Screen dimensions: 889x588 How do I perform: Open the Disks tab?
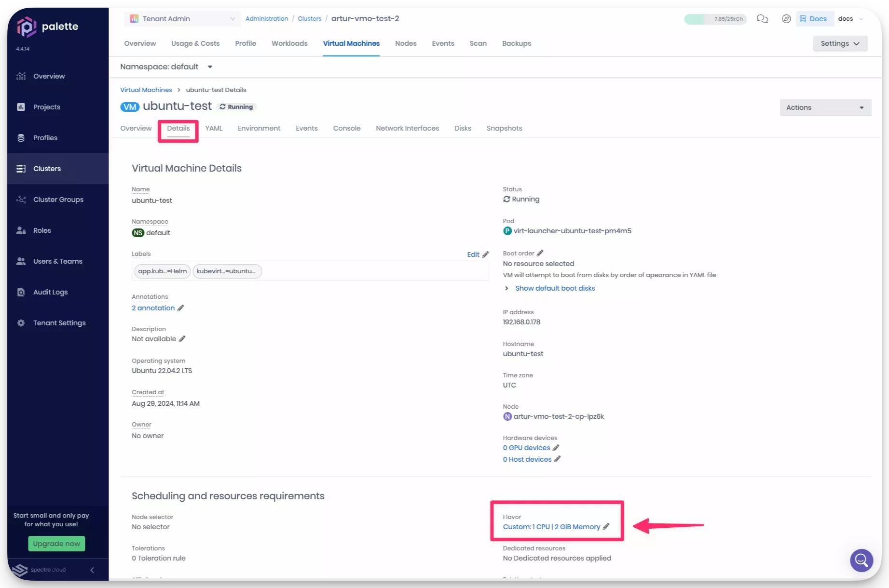point(463,128)
